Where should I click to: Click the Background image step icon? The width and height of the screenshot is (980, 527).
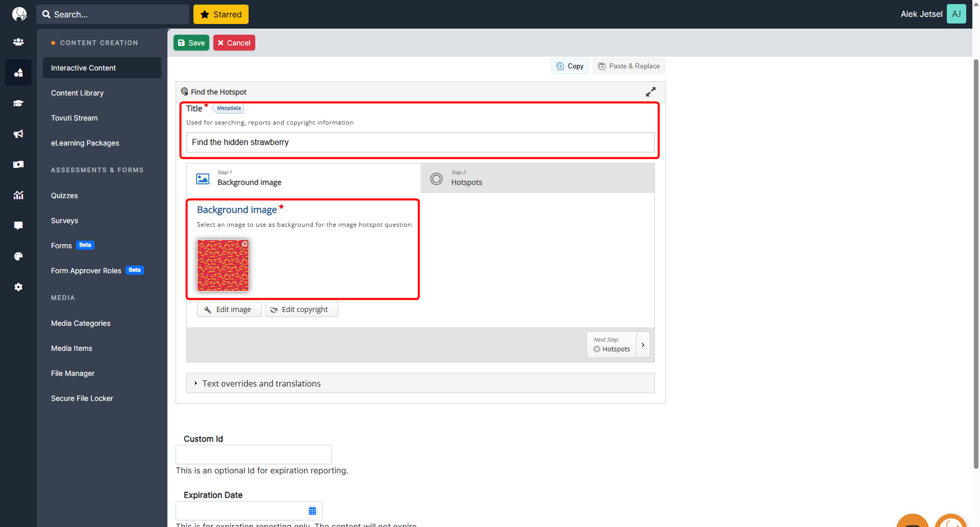pos(203,179)
